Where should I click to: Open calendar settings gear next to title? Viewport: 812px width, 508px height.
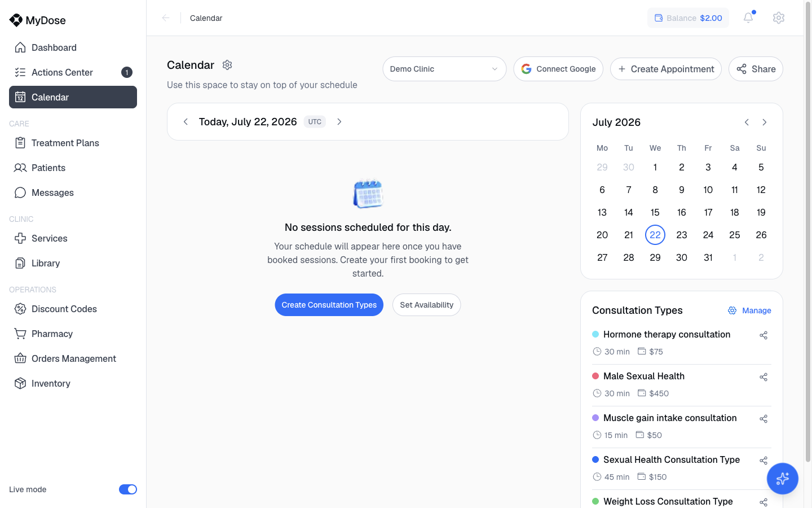coord(227,65)
